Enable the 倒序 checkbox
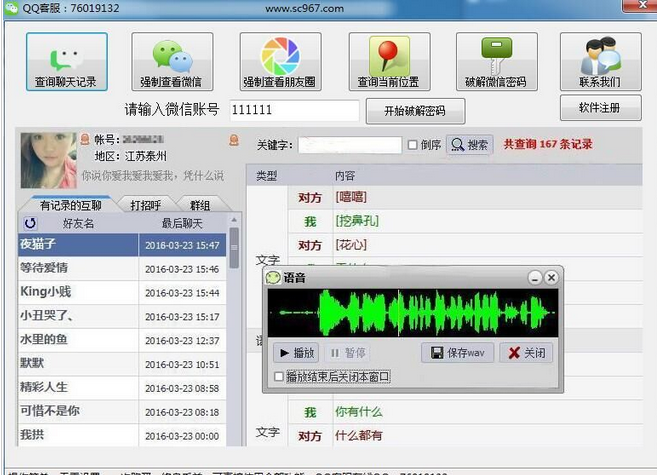Viewport: 657px width, 475px height. pos(412,145)
